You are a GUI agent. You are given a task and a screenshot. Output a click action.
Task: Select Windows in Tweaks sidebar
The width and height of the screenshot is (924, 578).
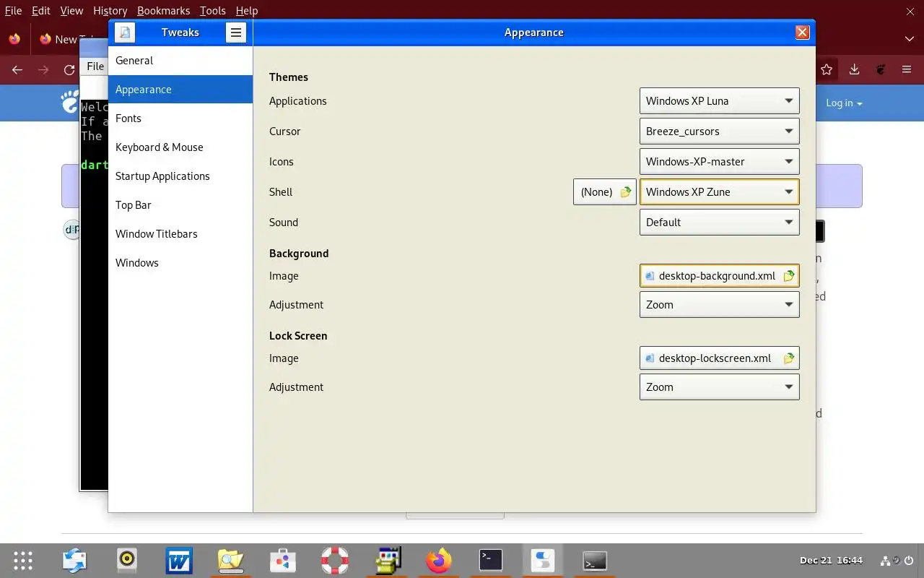[180, 263]
